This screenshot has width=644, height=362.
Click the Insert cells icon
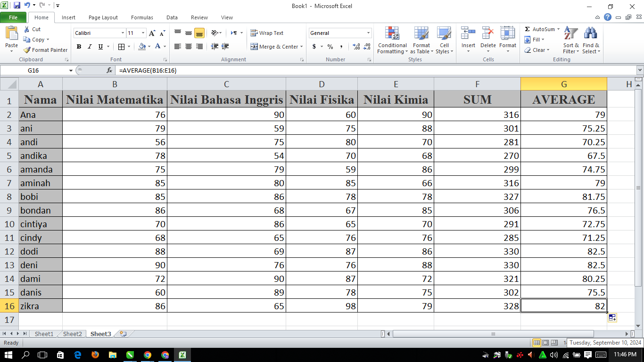tap(468, 33)
